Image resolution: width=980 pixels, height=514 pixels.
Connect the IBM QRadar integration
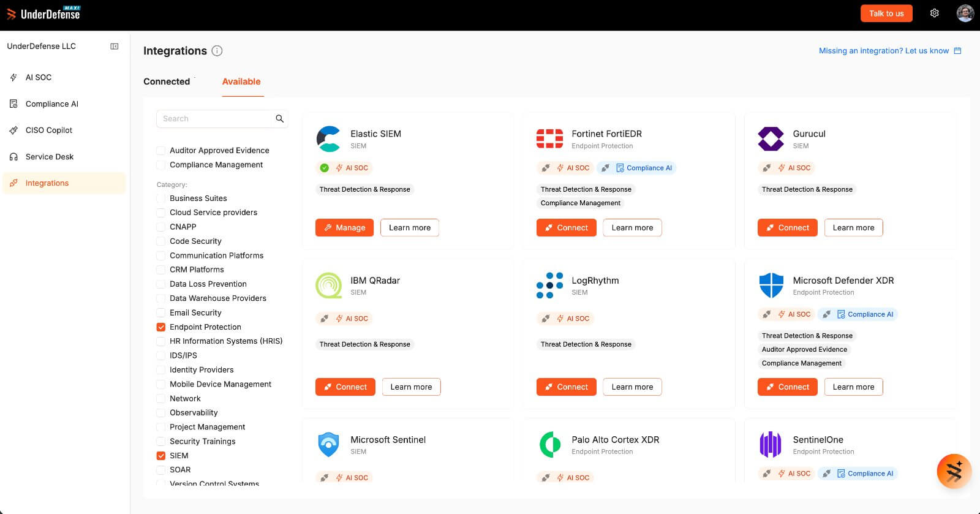tap(345, 387)
